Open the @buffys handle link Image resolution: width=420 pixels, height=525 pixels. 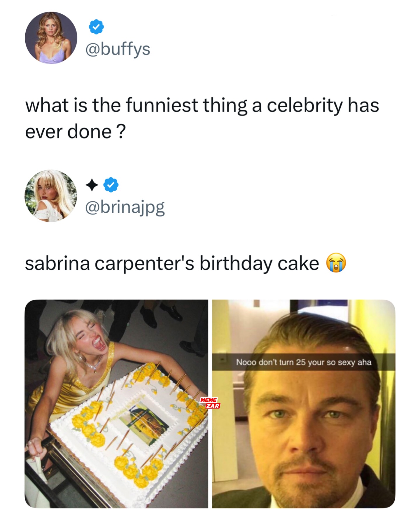[x=118, y=49]
